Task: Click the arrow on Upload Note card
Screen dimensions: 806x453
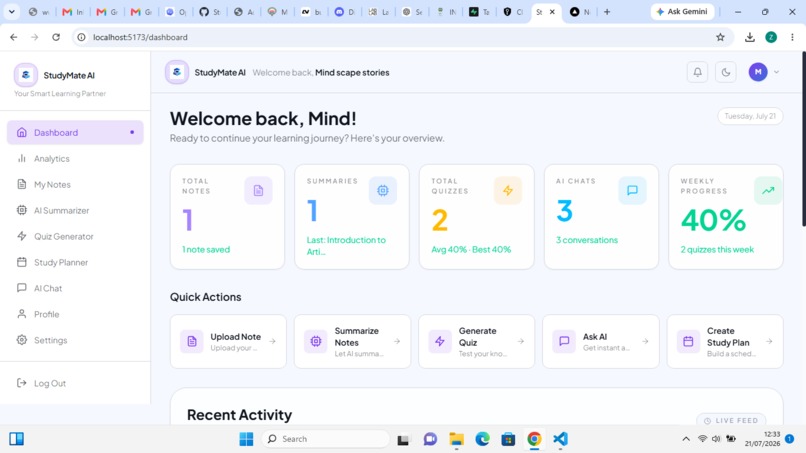Action: click(x=272, y=341)
